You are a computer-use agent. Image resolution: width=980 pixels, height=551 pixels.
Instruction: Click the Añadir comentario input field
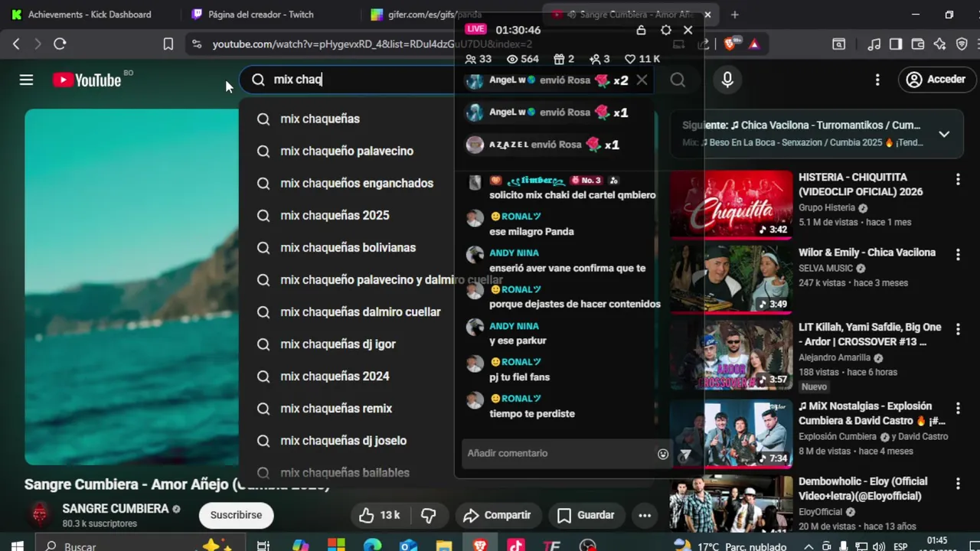pos(559,453)
